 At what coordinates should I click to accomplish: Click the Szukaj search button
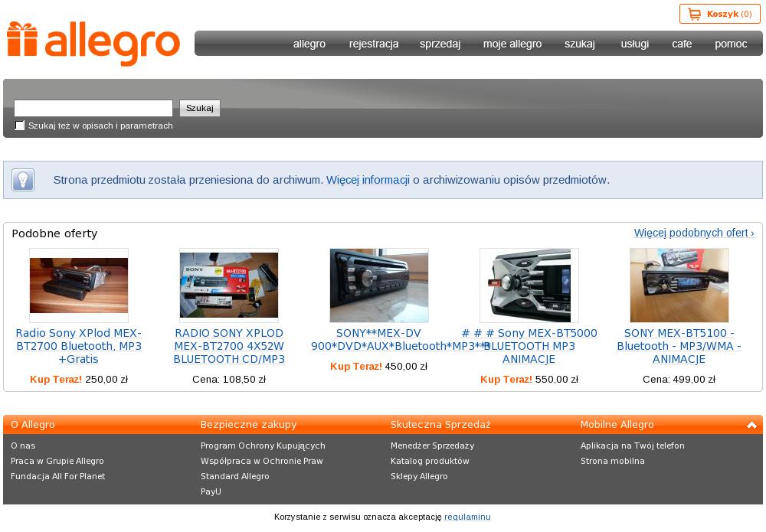(200, 108)
